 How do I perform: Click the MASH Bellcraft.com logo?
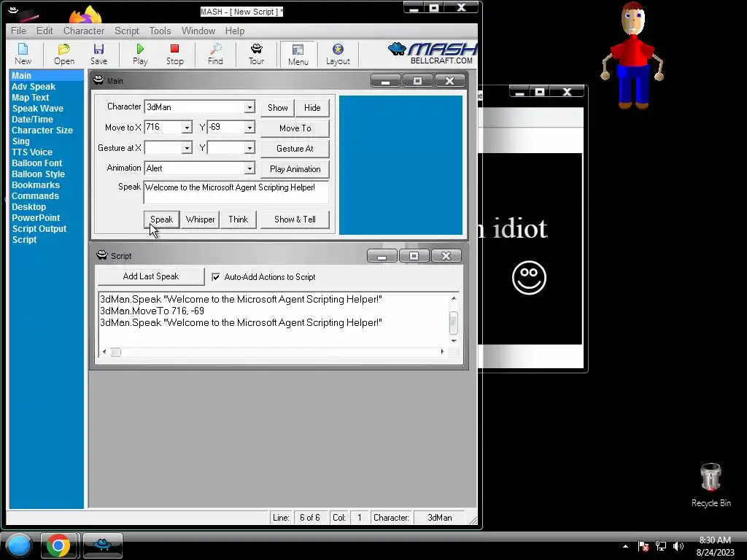click(432, 53)
